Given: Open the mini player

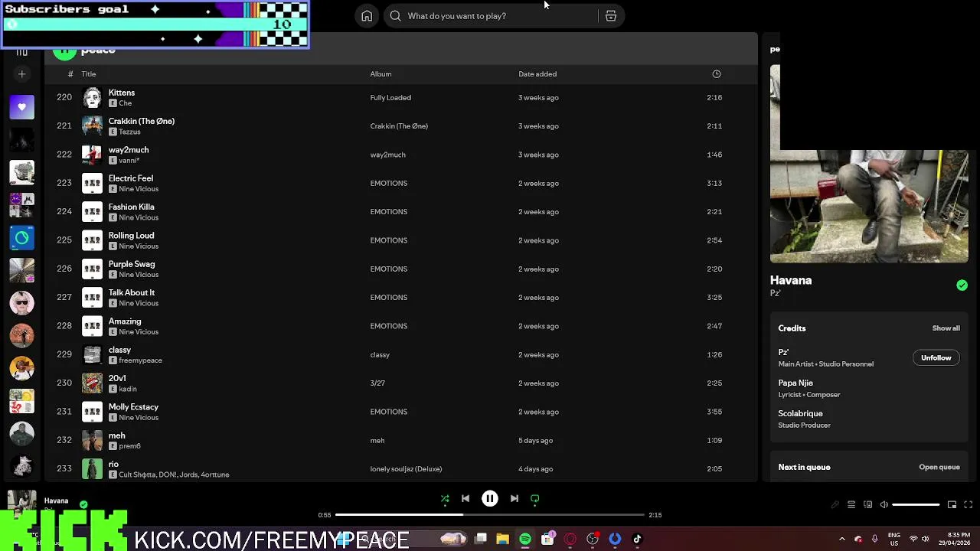Looking at the screenshot, I should click(952, 505).
